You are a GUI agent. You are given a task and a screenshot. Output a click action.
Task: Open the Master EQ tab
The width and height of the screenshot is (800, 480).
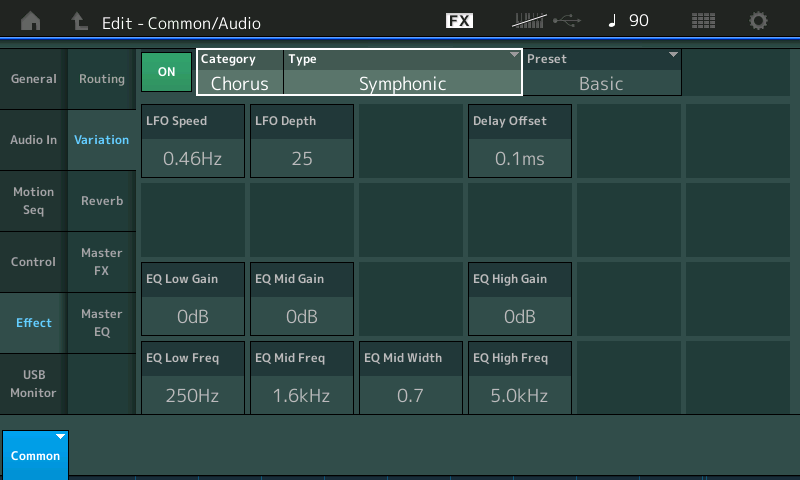coord(102,323)
